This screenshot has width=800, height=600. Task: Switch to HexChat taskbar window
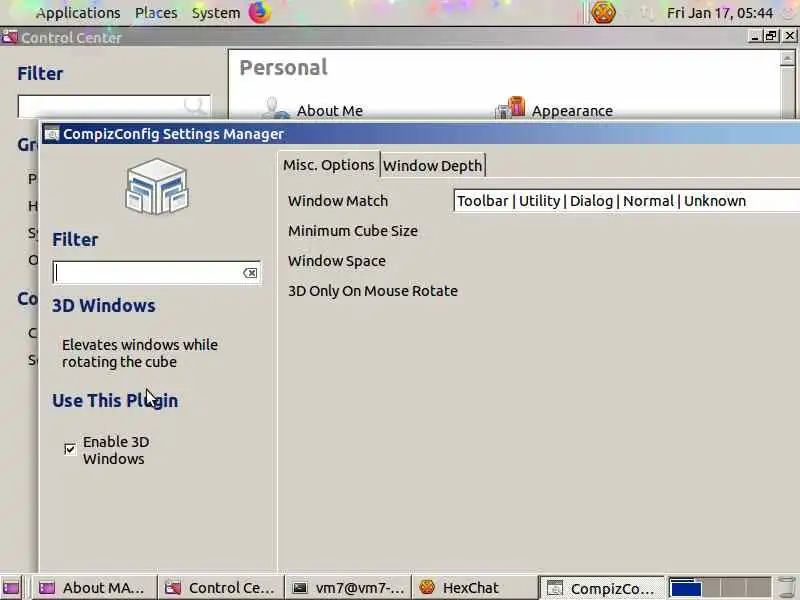[x=474, y=588]
